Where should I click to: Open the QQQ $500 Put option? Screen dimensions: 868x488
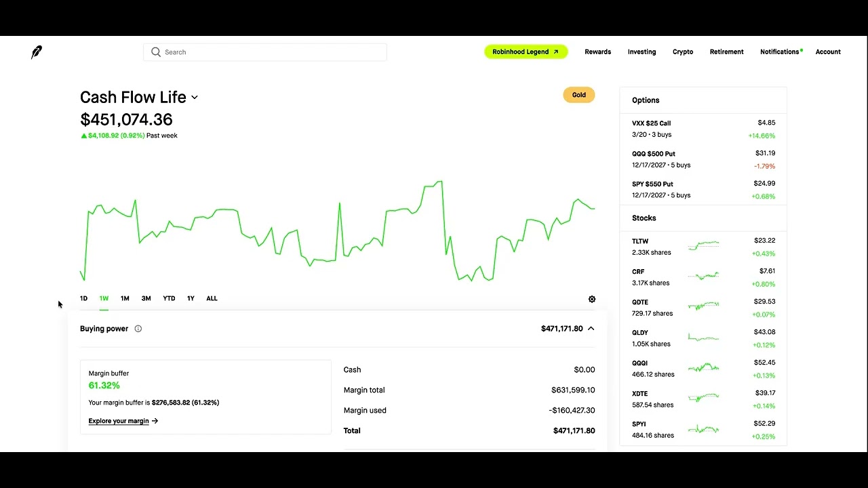(x=703, y=159)
